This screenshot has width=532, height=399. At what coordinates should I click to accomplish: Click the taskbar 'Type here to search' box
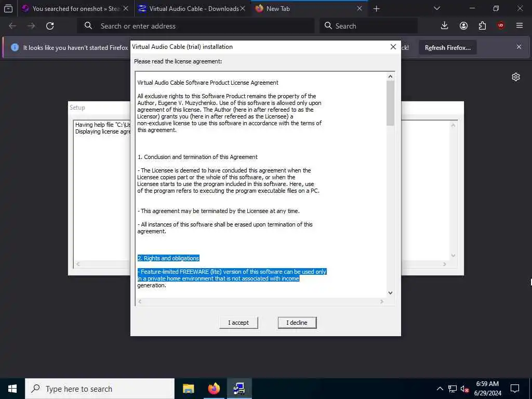[100, 389]
